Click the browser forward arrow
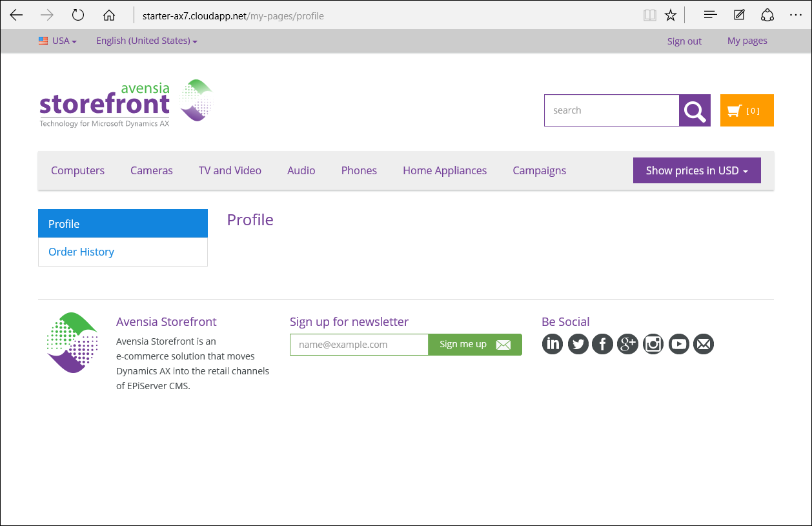Screen dimensions: 812x526 click(x=47, y=15)
